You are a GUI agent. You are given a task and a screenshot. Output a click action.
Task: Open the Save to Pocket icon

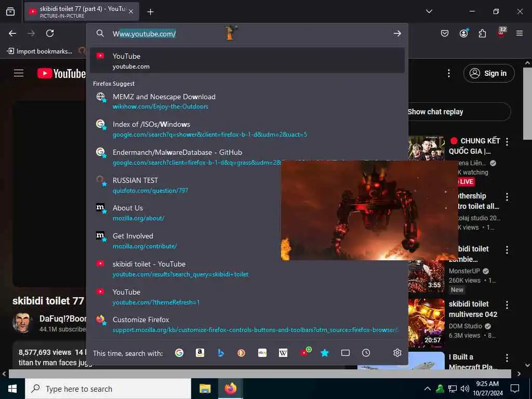pos(445,33)
